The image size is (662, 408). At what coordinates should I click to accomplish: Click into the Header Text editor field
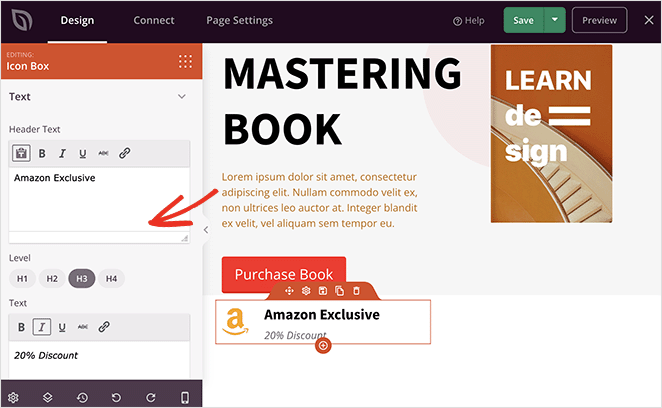coord(100,200)
